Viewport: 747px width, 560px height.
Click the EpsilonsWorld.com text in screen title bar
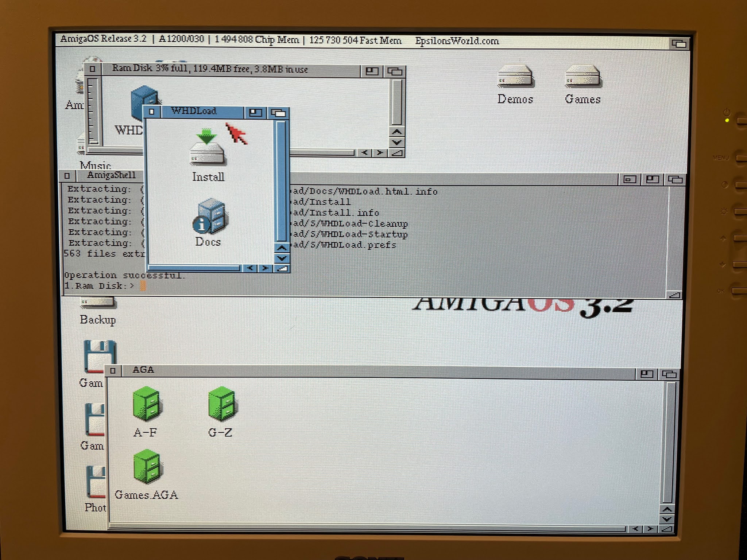click(x=457, y=41)
